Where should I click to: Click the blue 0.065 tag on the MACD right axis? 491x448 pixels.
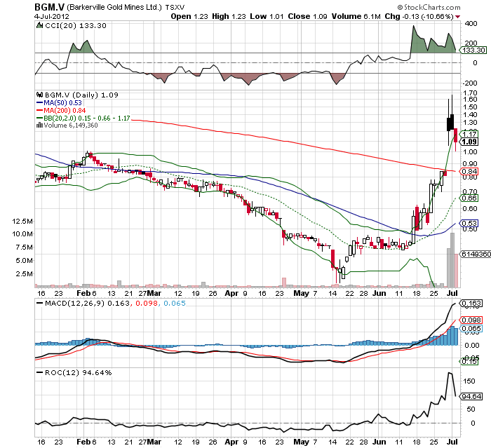pos(471,328)
